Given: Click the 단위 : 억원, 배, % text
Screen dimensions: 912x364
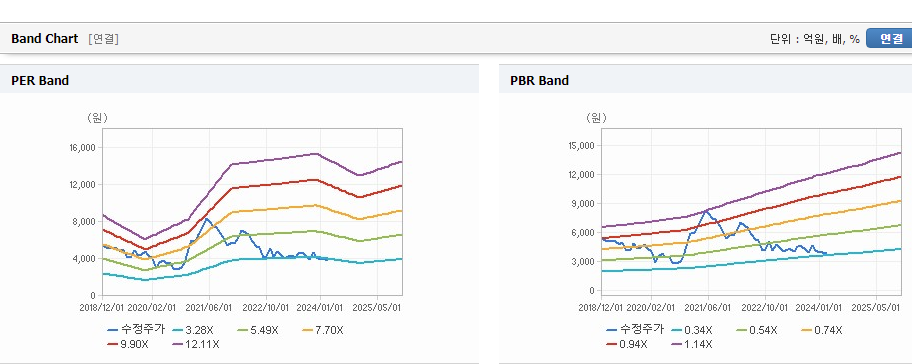Looking at the screenshot, I should pyautogui.click(x=815, y=39).
